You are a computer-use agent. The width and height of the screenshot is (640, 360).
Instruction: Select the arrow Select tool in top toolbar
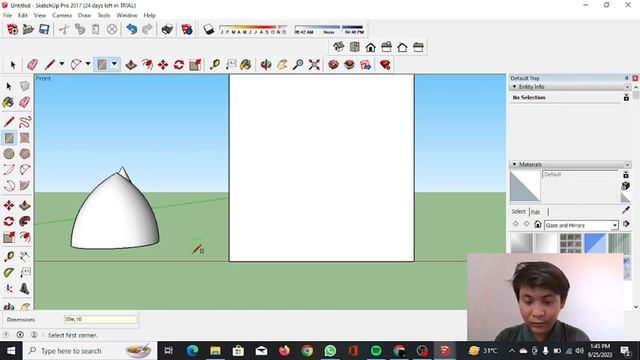click(x=13, y=64)
